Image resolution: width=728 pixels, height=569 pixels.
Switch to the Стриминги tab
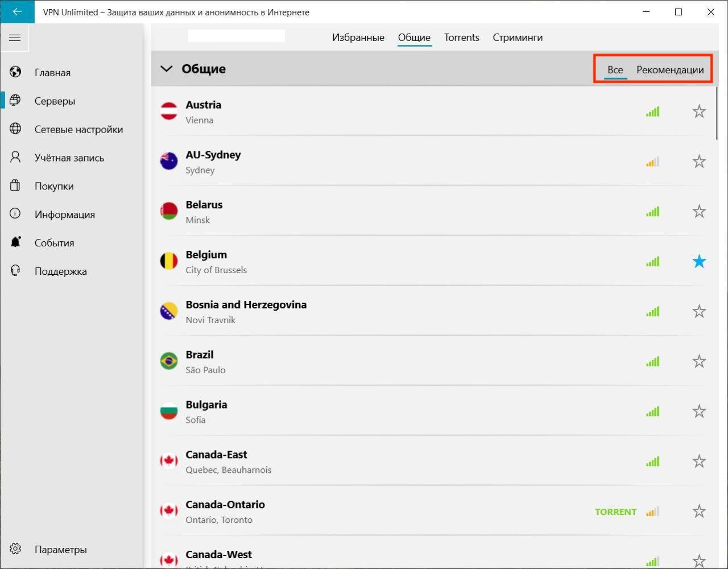click(517, 38)
